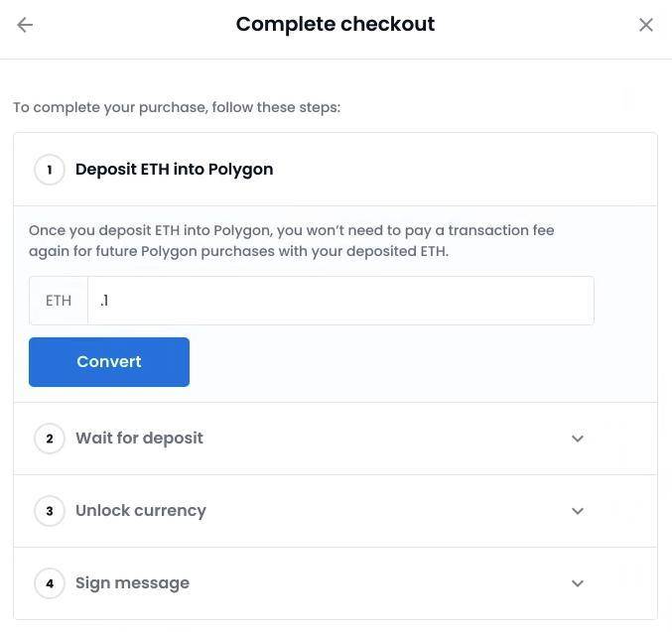Click the step 1 number circle
The height and width of the screenshot is (632, 672).
[50, 170]
